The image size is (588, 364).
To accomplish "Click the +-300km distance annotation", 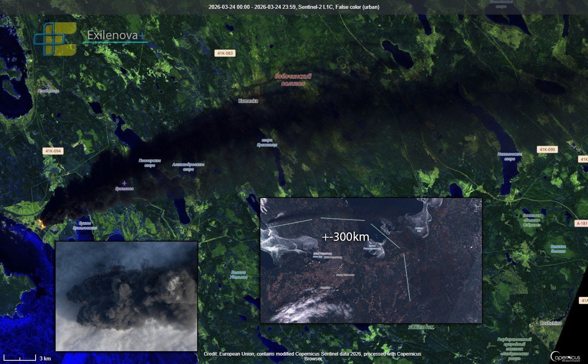I will [x=346, y=237].
